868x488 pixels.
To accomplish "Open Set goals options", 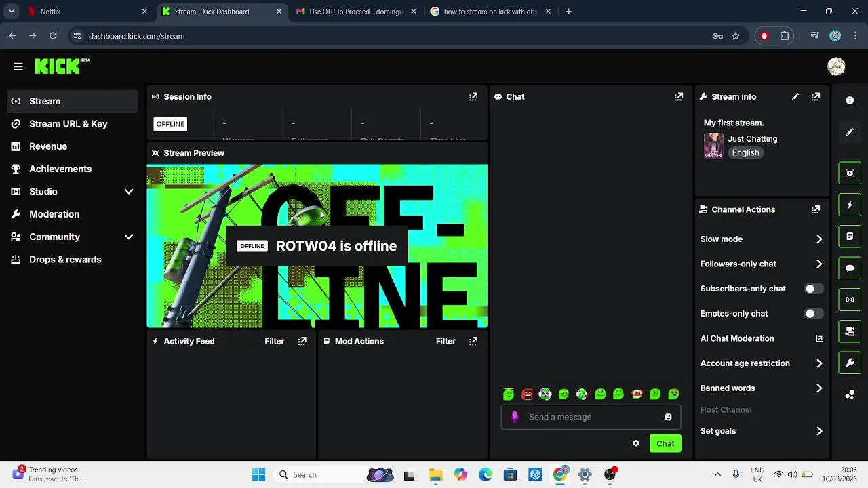I will tap(762, 431).
